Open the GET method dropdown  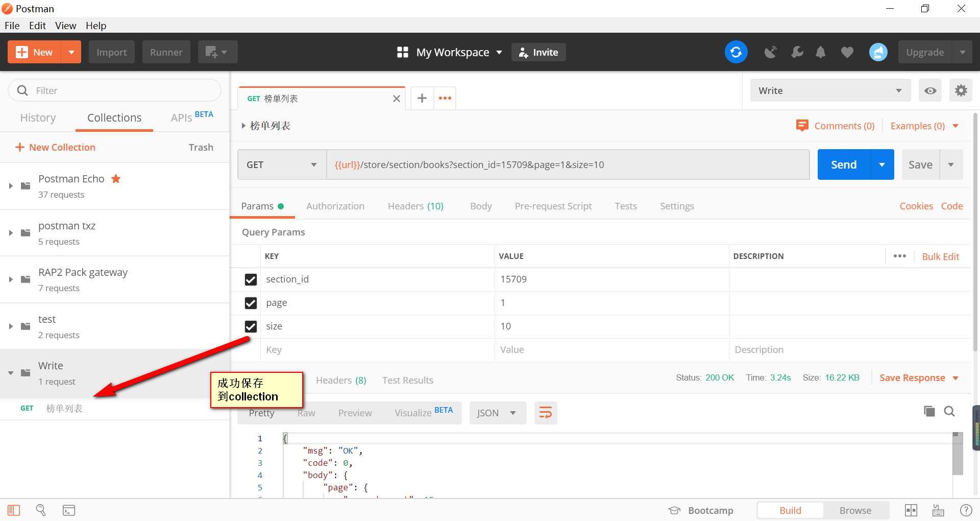pos(282,164)
